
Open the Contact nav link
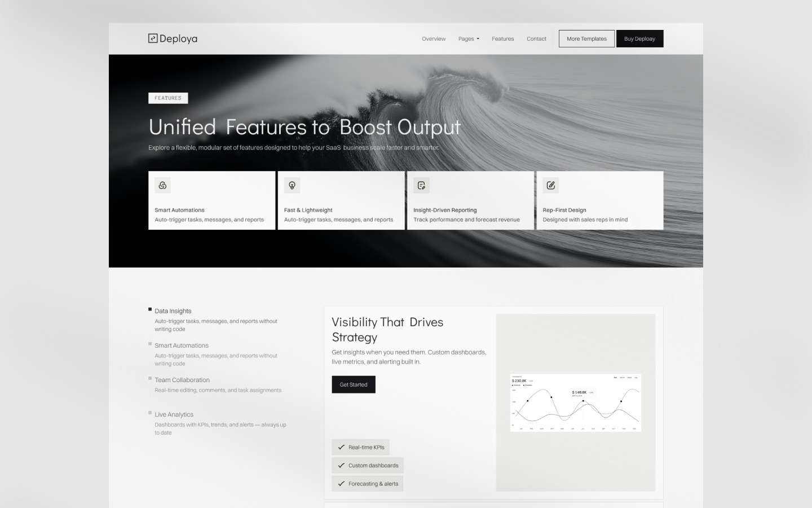[536, 39]
